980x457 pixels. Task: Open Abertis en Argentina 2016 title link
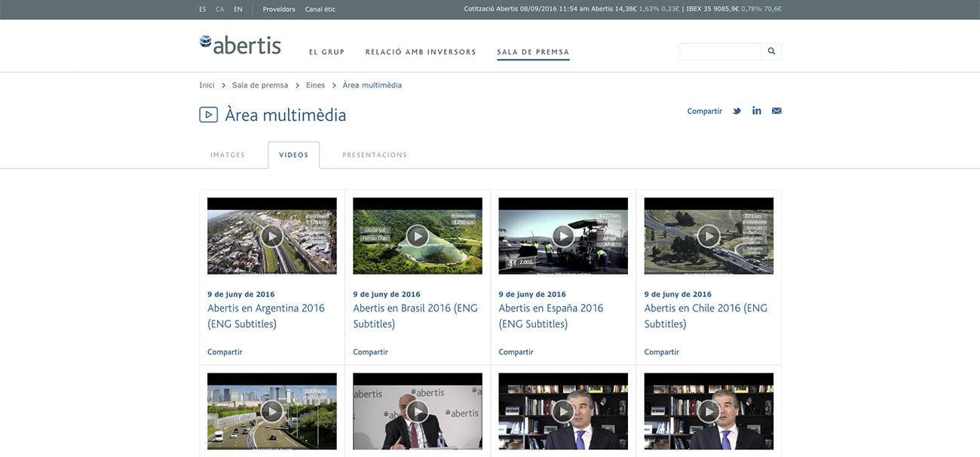click(x=266, y=316)
